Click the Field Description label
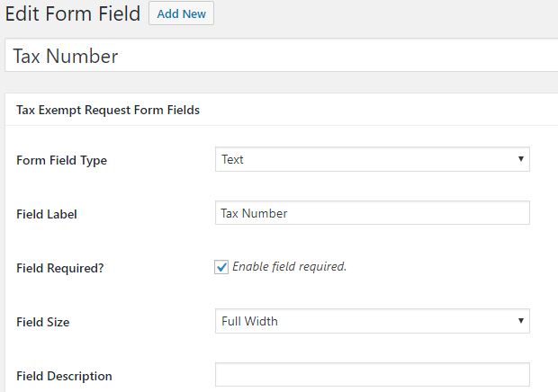 tap(64, 376)
